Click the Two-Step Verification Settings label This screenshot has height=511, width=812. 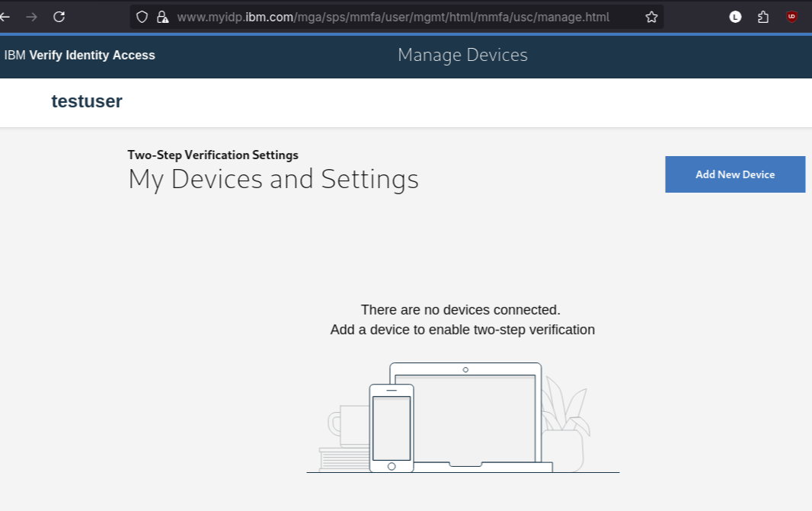point(213,155)
